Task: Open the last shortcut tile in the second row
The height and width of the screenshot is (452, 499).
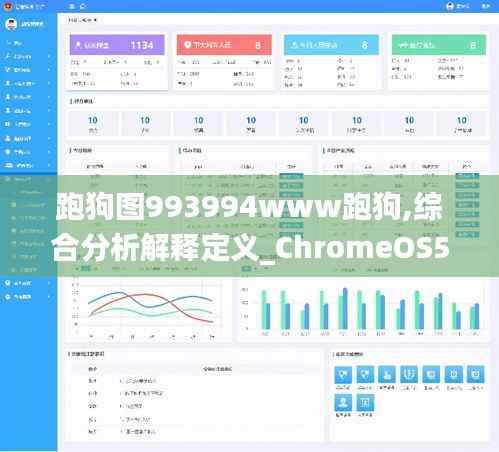Action: coord(365,403)
